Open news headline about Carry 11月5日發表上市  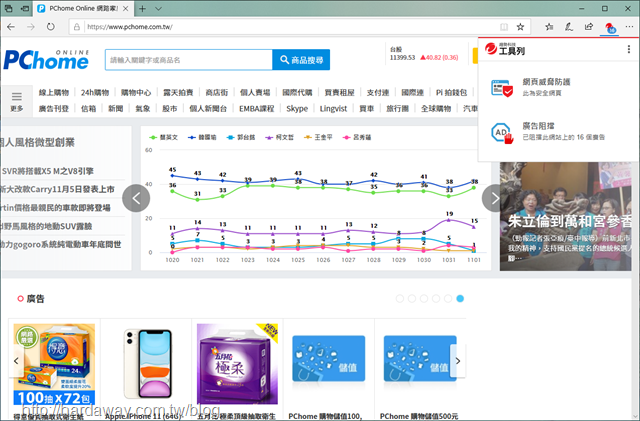pos(57,189)
